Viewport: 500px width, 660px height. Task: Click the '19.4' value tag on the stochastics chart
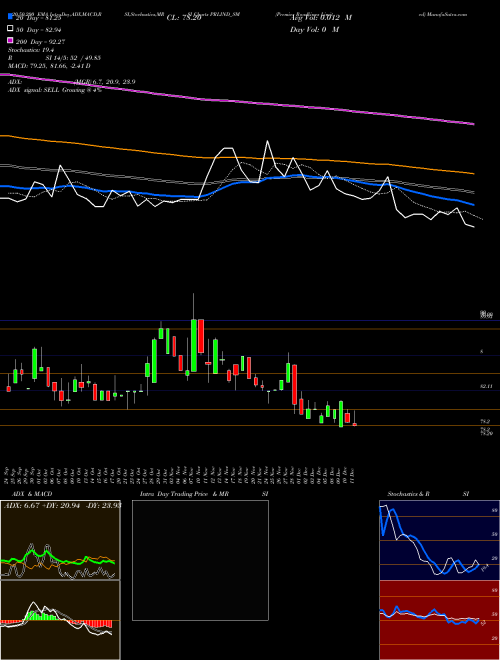coord(484,568)
